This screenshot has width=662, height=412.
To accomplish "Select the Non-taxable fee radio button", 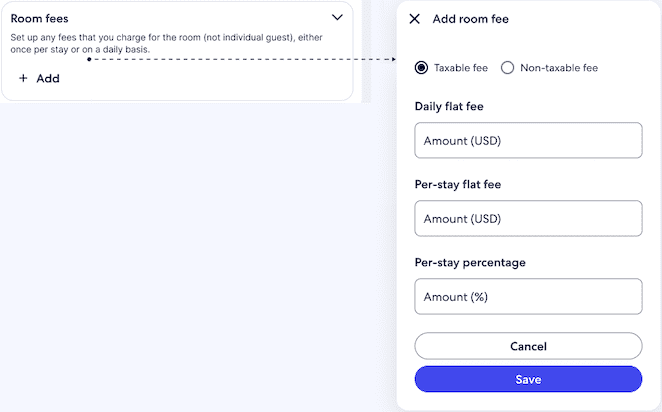I will (507, 68).
